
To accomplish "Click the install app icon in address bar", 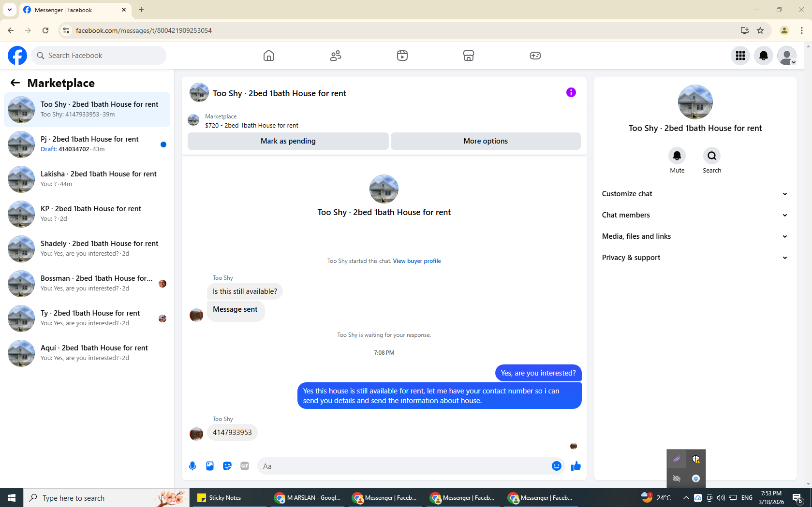I will [x=745, y=30].
